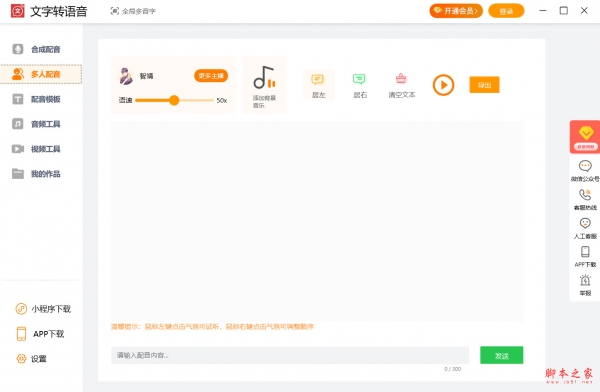
Task: Open 设置 settings
Action: [x=31, y=358]
